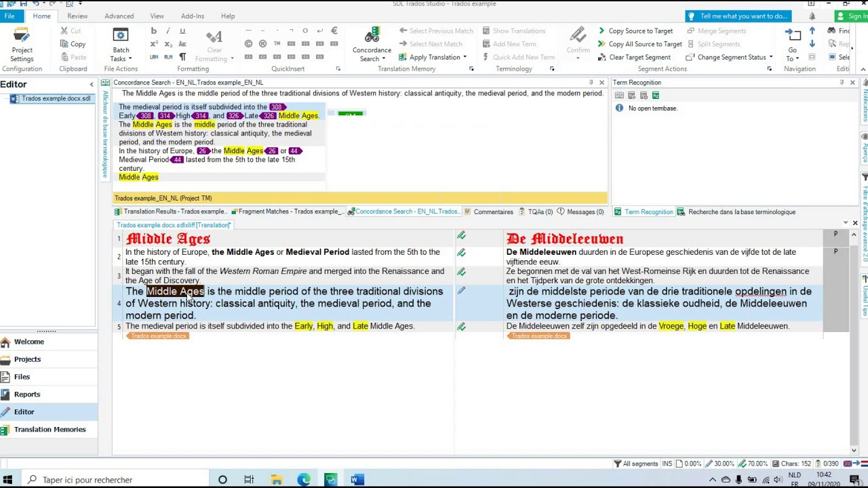
Task: Open the Files view
Action: pos(49,377)
